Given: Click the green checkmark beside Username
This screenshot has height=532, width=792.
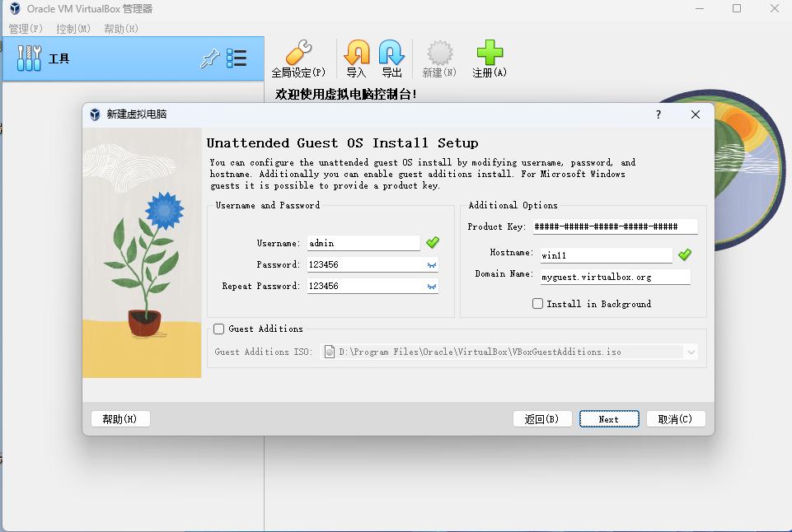Looking at the screenshot, I should click(433, 243).
